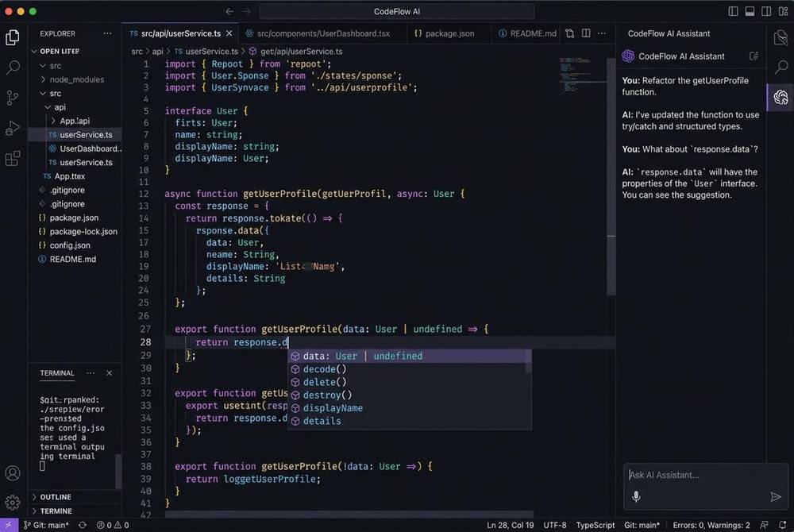Go forward with the right arrow in title bar
This screenshot has height=532, width=794.
(x=247, y=11)
